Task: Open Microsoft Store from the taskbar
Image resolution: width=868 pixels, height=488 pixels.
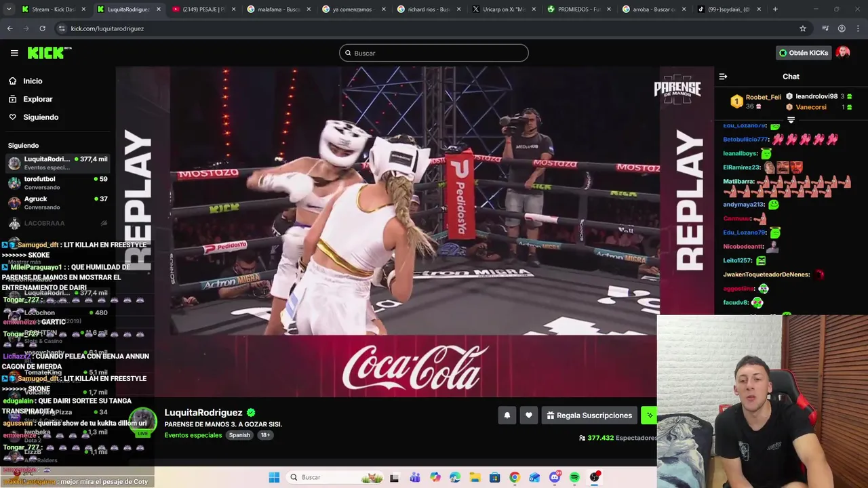Action: coord(494,477)
